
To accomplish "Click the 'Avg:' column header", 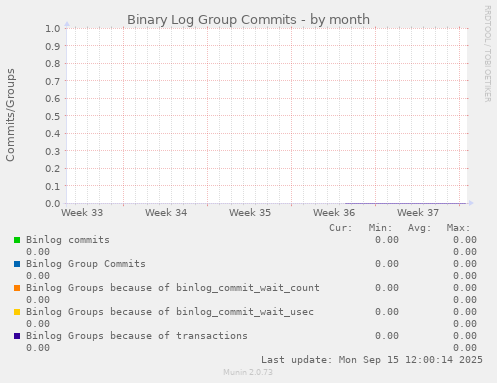I will tap(419, 228).
